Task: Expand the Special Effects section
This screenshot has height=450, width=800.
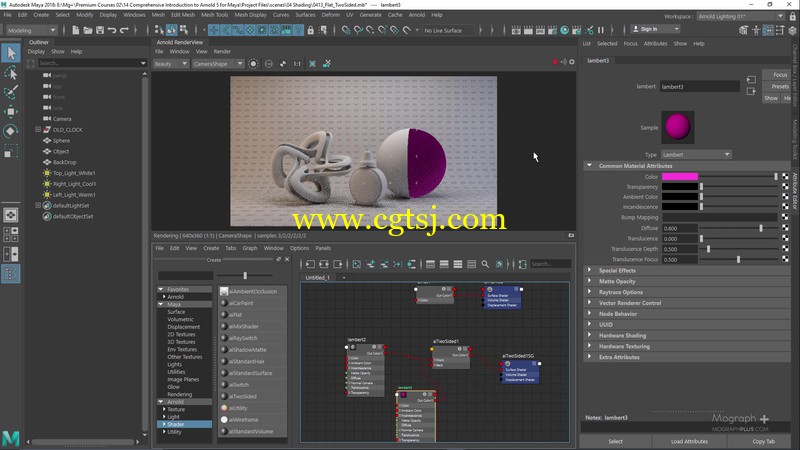Action: click(589, 270)
